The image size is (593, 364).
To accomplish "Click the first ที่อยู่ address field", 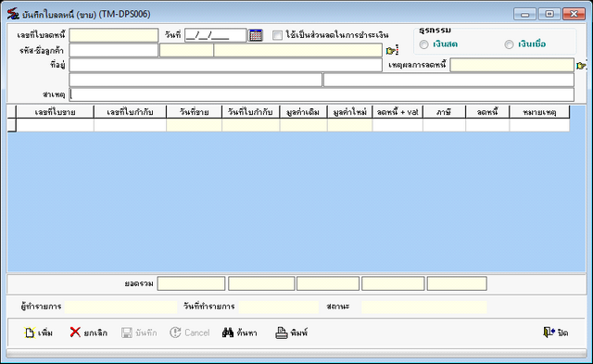I will pos(225,65).
